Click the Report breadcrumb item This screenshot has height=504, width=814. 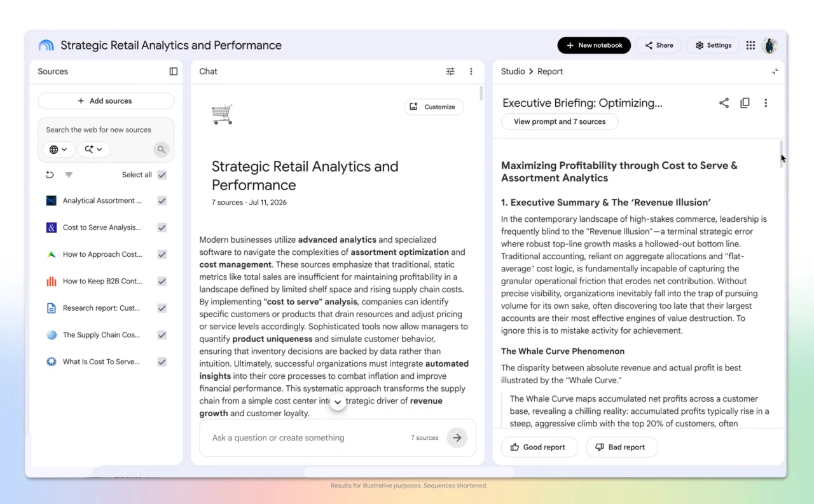click(550, 71)
